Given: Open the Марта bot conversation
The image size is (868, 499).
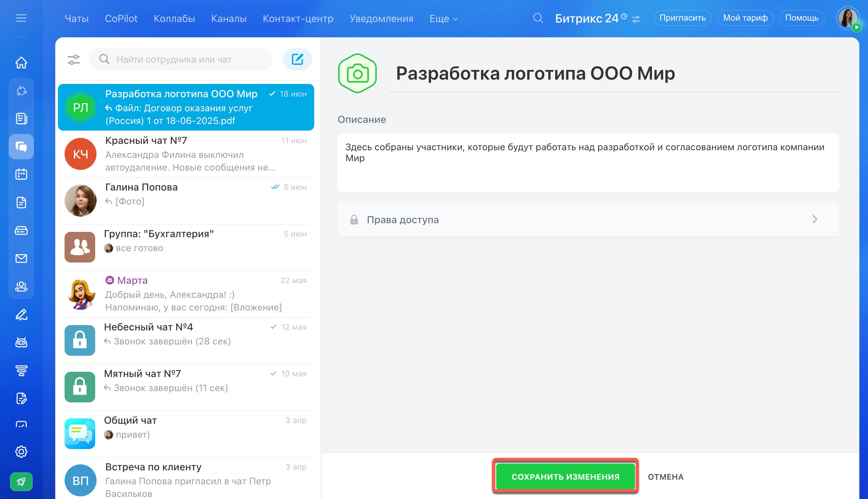Looking at the screenshot, I should tap(186, 294).
